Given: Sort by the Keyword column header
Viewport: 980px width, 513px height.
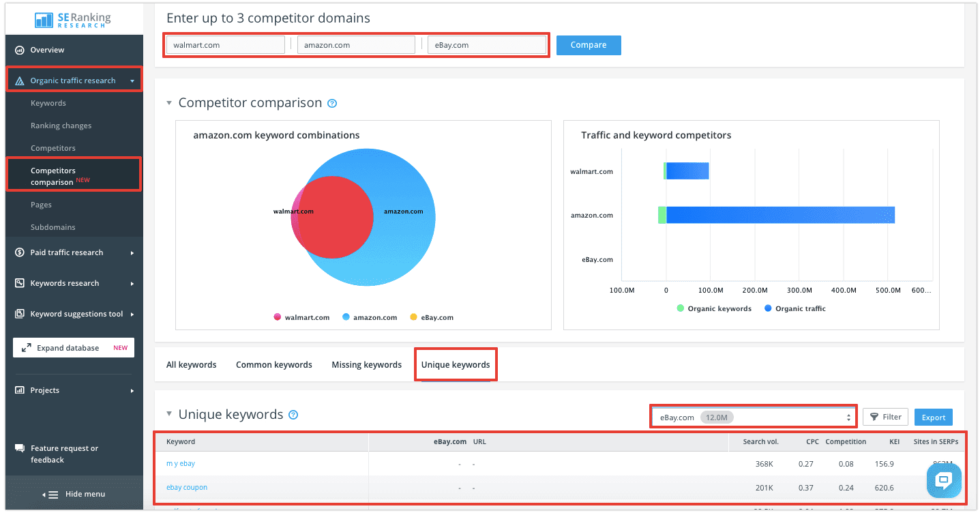Looking at the screenshot, I should click(181, 441).
